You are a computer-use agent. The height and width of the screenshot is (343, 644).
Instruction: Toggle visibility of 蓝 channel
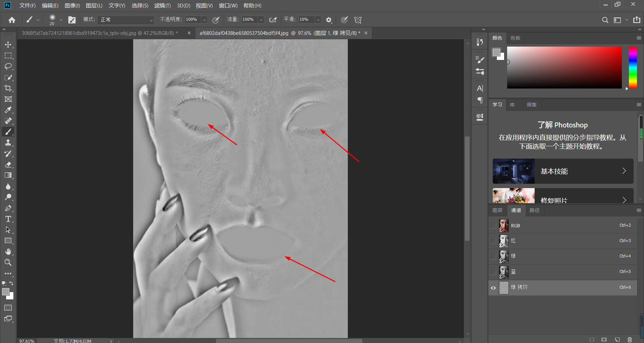click(493, 272)
